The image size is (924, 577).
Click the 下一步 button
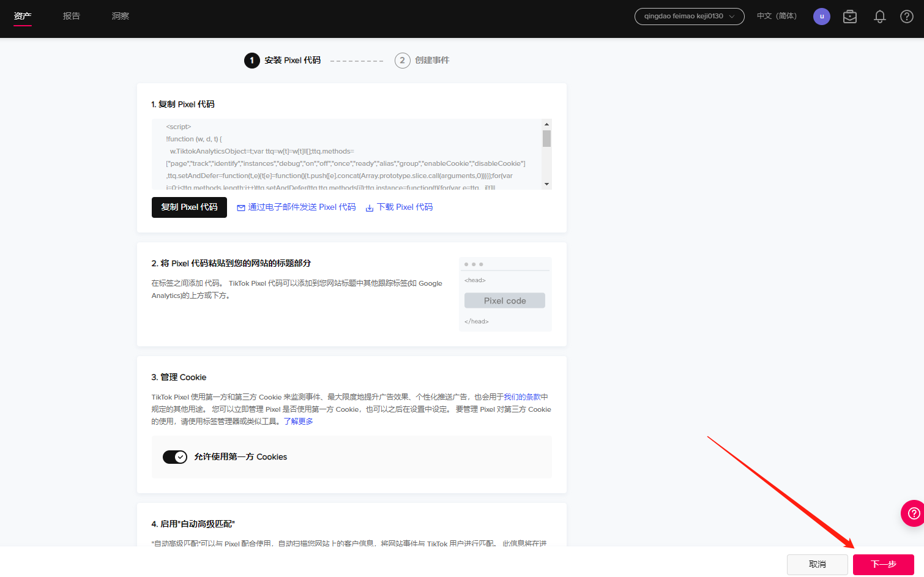point(884,565)
